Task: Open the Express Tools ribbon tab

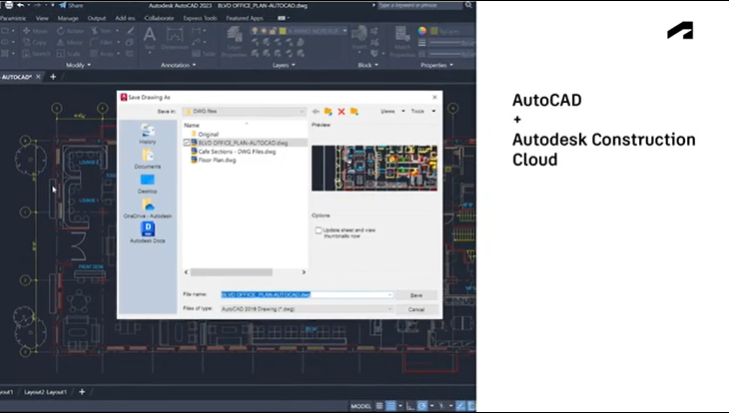Action: point(200,18)
